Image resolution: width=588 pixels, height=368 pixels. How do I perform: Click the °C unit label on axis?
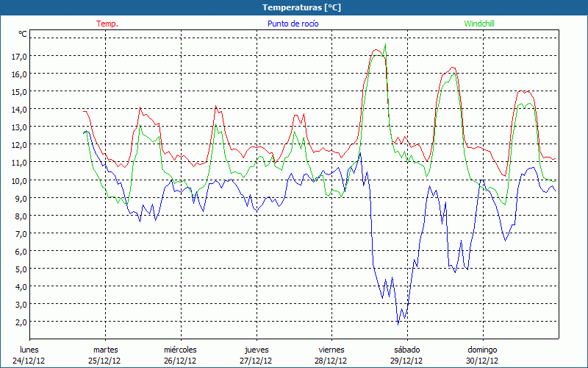[x=23, y=34]
